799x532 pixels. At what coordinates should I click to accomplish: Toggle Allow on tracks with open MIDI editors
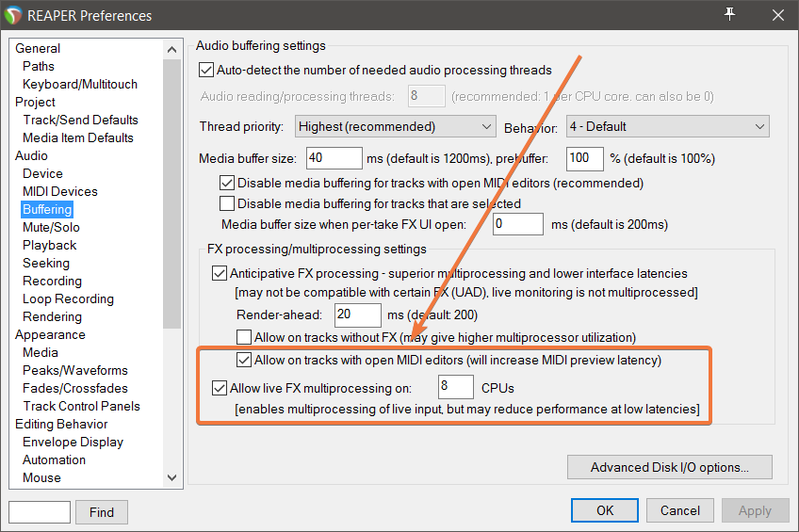tap(244, 360)
